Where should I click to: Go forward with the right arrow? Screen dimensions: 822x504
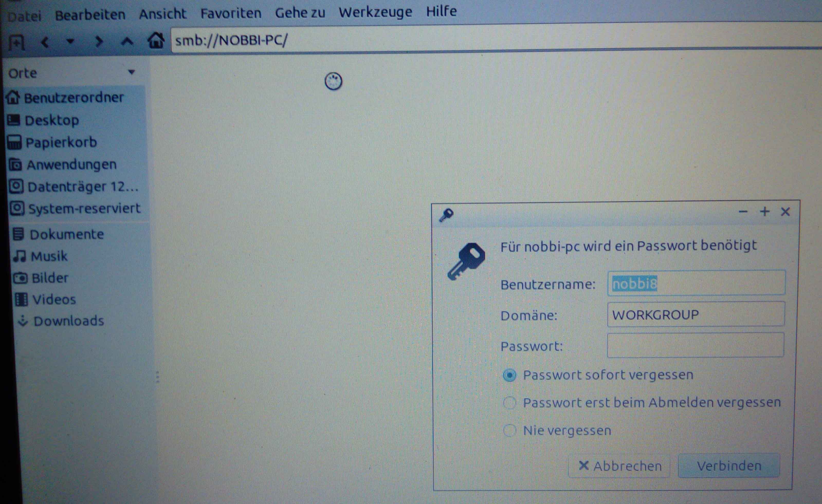click(99, 42)
